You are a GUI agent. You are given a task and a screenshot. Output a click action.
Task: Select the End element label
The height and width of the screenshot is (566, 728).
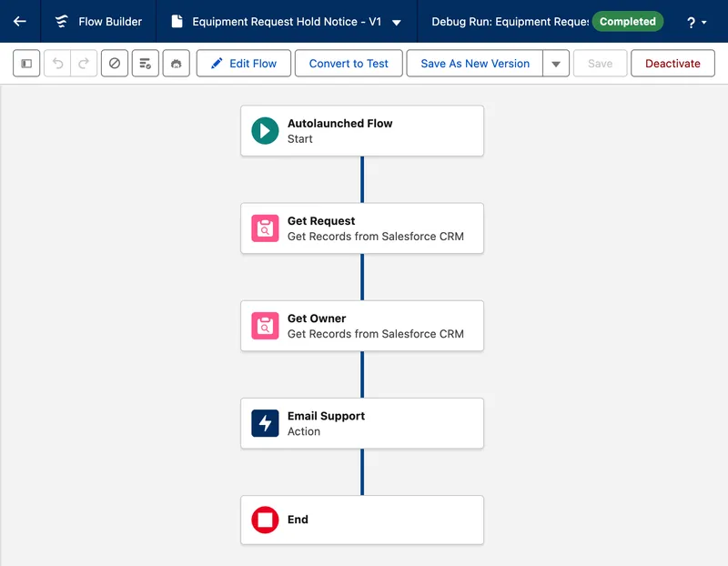(x=298, y=520)
